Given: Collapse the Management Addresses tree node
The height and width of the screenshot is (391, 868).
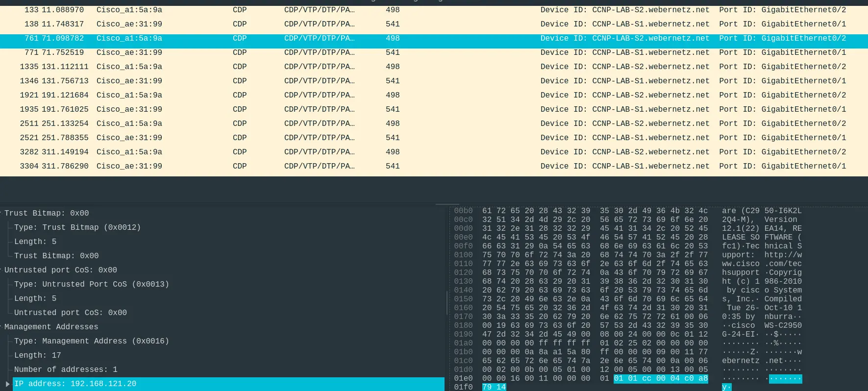Looking at the screenshot, I should click(1, 327).
